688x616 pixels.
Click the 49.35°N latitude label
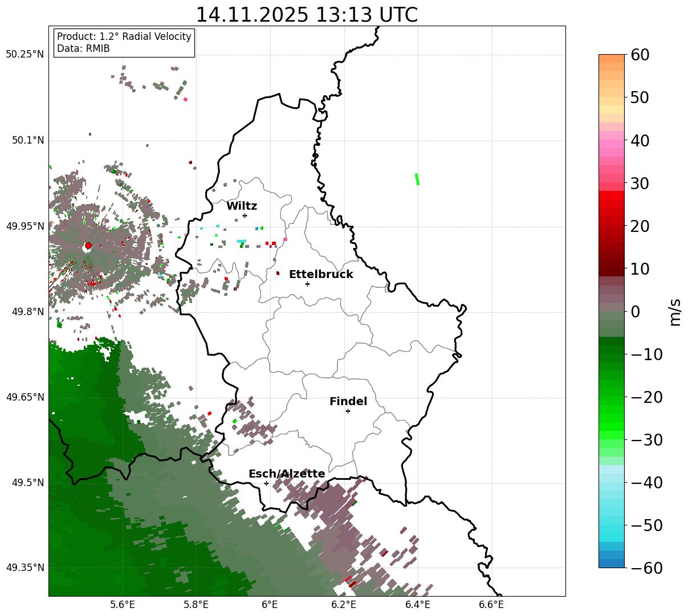[25, 568]
